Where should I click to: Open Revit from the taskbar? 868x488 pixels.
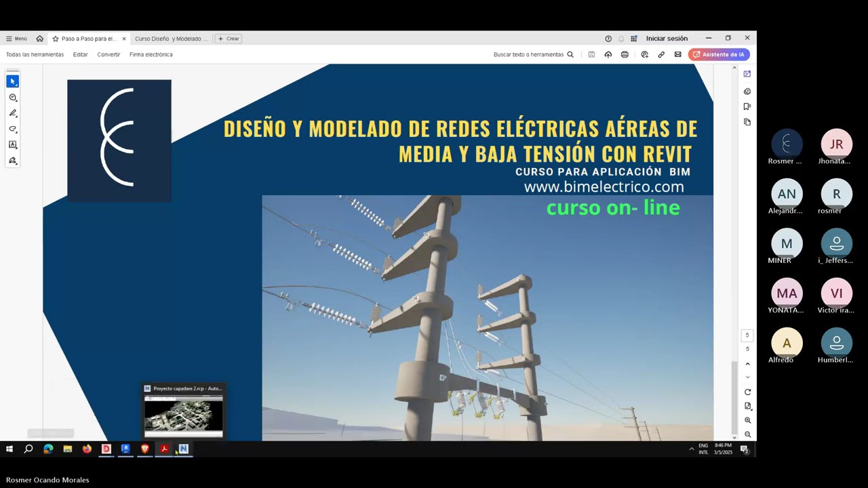[125, 449]
